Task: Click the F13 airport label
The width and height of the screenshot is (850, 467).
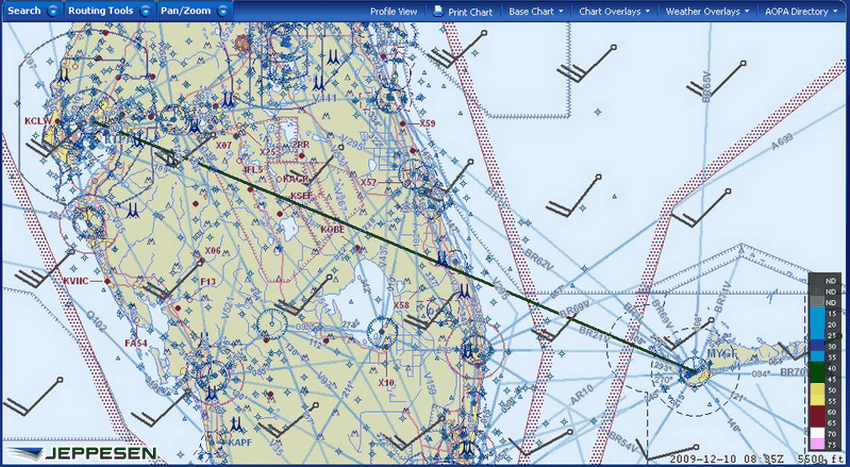Action: (x=208, y=282)
